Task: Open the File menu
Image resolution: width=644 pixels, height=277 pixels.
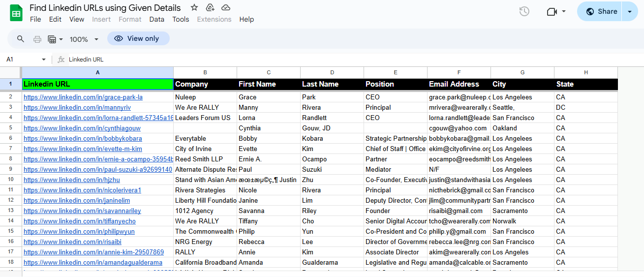Action: 35,19
